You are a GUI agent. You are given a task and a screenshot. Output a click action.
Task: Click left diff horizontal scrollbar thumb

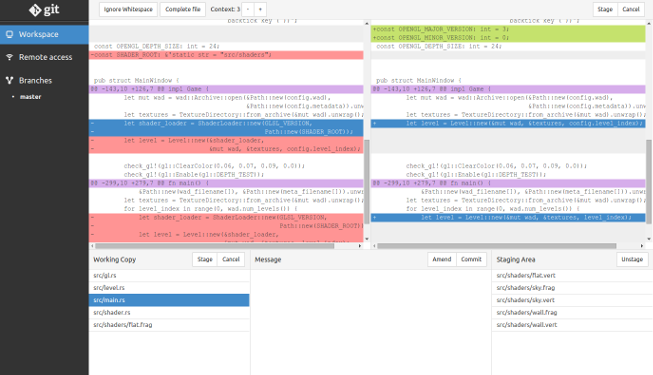click(215, 246)
